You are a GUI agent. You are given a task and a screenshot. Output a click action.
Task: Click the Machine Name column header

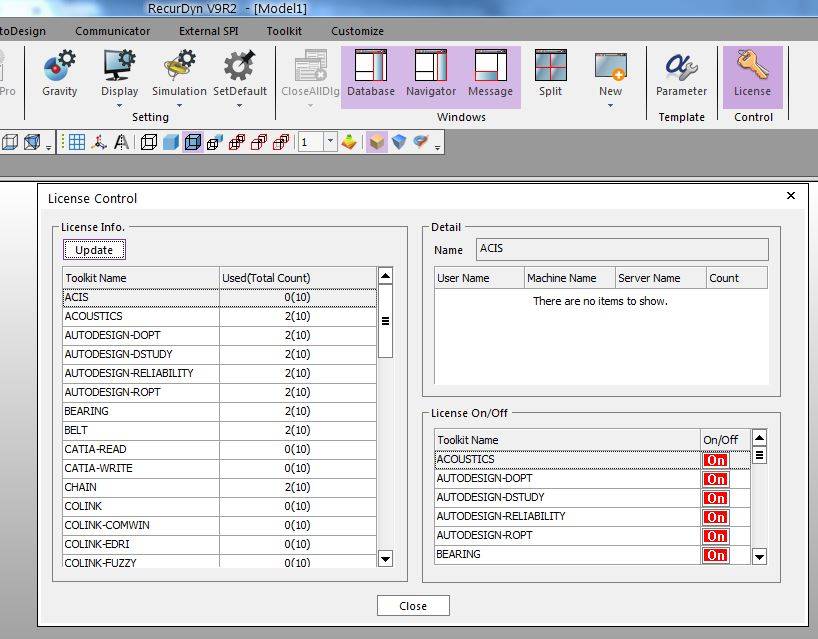(570, 278)
